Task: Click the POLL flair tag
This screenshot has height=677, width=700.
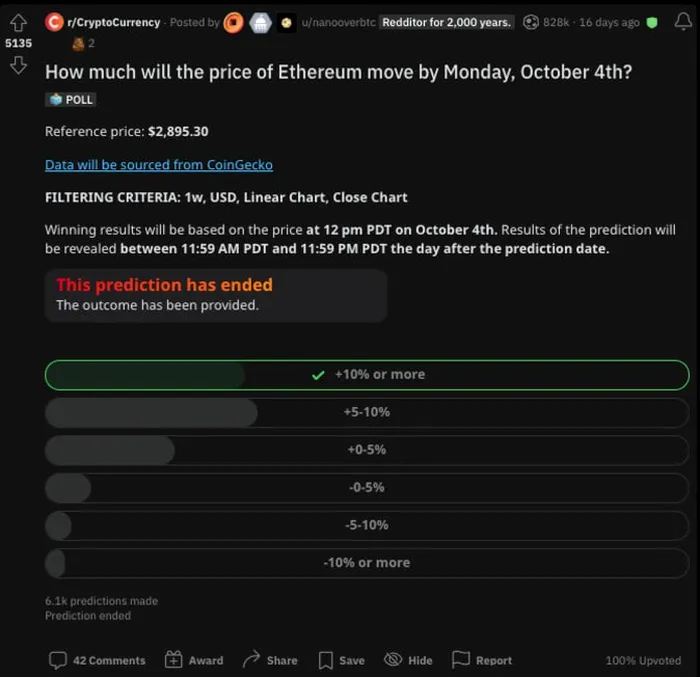Action: tap(71, 100)
